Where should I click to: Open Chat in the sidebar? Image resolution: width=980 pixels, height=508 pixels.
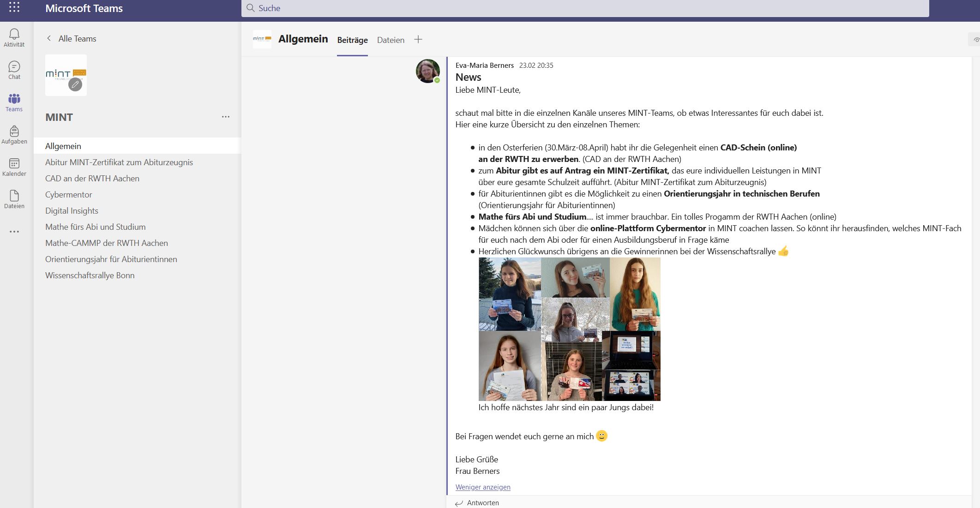(14, 70)
